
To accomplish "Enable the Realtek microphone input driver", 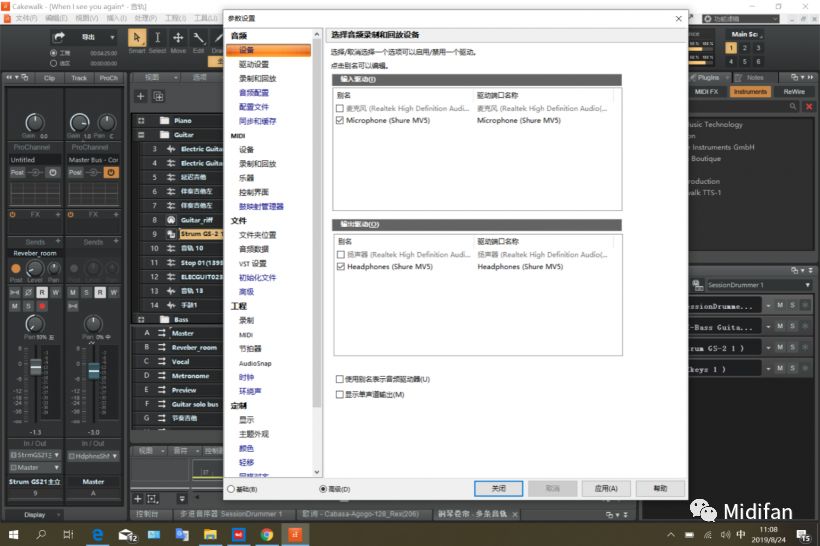I will coord(342,108).
